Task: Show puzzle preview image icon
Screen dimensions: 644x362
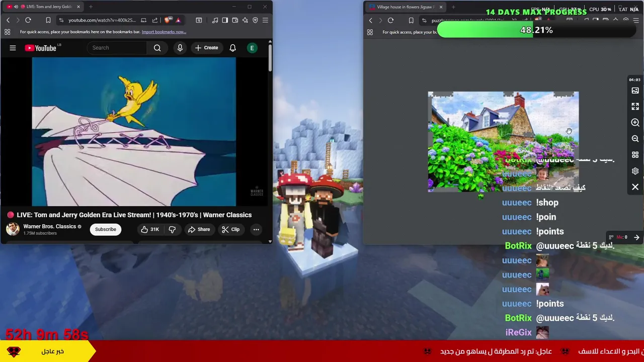Action: pyautogui.click(x=635, y=90)
